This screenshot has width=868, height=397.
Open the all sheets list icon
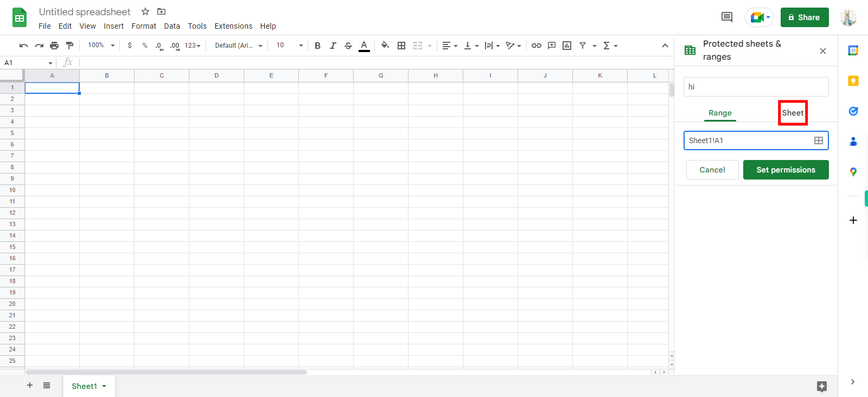pos(47,385)
